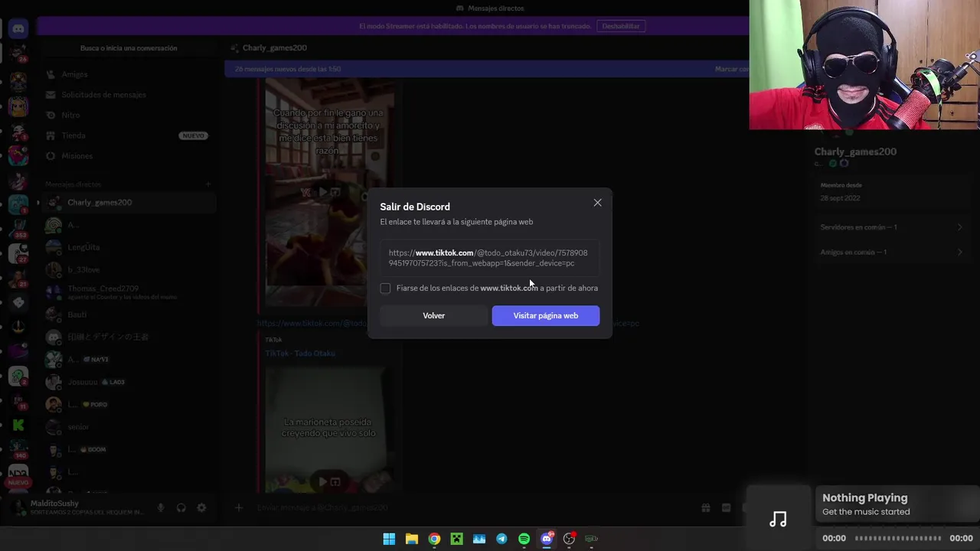Click the Deshabilitar streamer mode button

(x=620, y=26)
